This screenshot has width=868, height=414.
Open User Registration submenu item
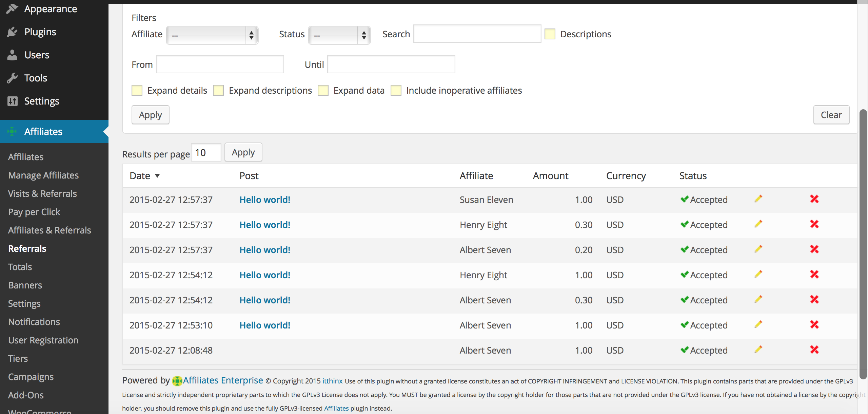click(x=43, y=340)
